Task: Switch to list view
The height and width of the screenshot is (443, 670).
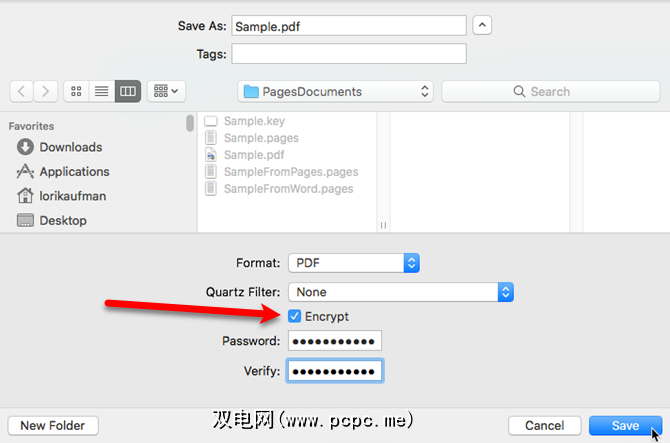Action: [102, 91]
